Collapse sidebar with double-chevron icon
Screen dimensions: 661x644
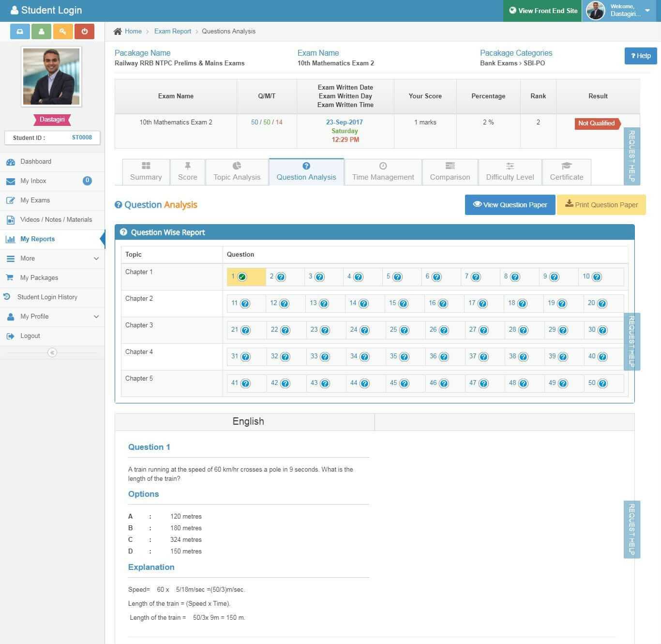[x=52, y=353]
